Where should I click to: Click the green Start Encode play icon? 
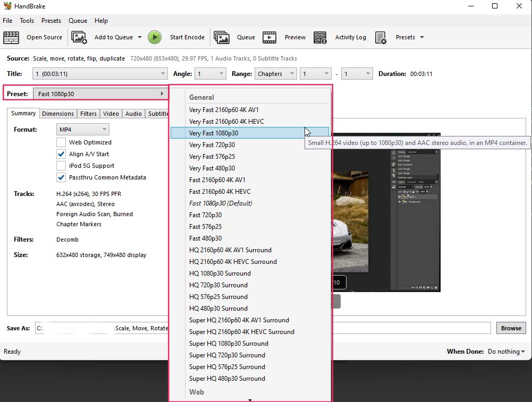point(155,37)
